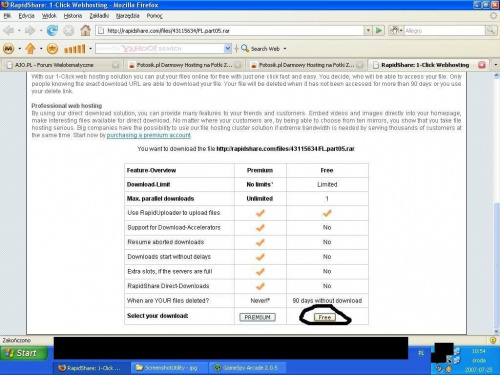
Task: Click the PL language indicator in taskbar
Action: tap(421, 353)
